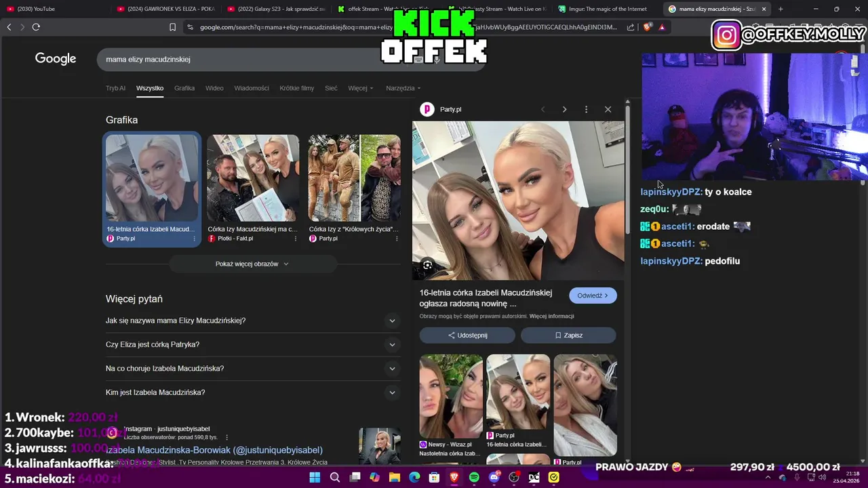Switch to the 'Galaxy S23' browser tab
This screenshot has width=868, height=488.
tap(275, 9)
